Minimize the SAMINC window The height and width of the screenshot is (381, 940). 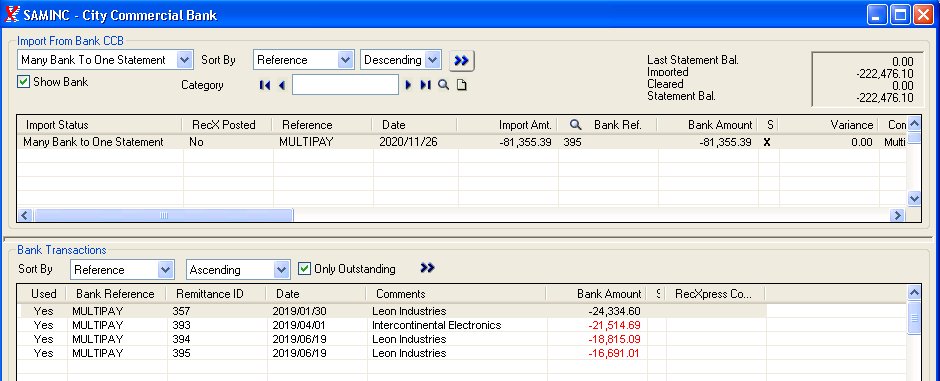pyautogui.click(x=877, y=14)
